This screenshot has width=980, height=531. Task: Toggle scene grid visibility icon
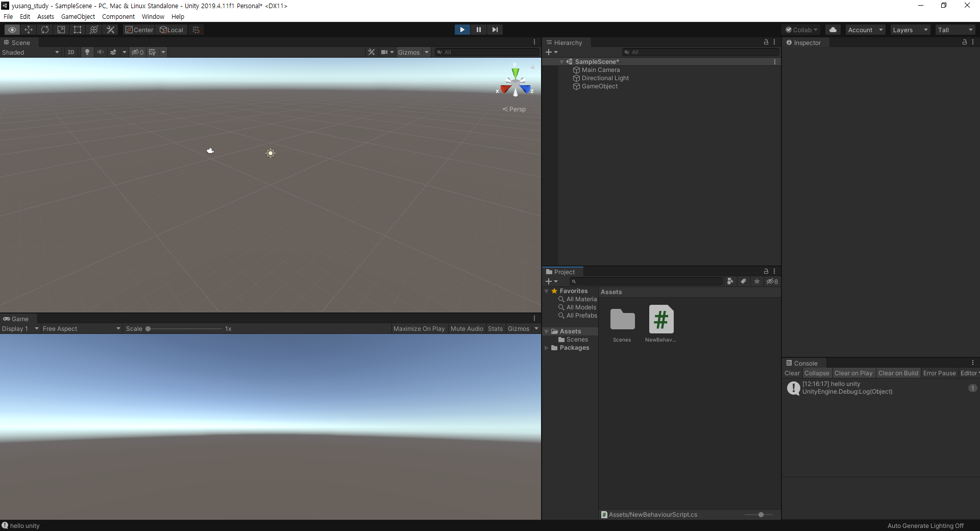pyautogui.click(x=152, y=52)
